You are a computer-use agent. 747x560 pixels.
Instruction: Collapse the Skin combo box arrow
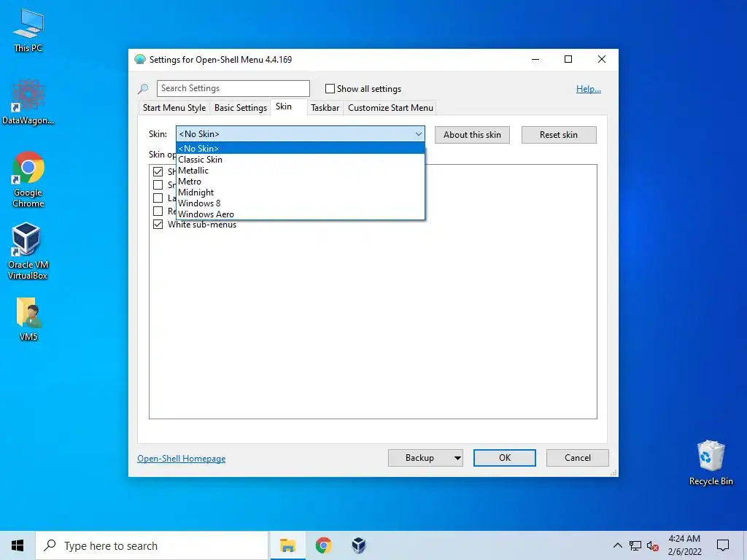click(x=418, y=134)
